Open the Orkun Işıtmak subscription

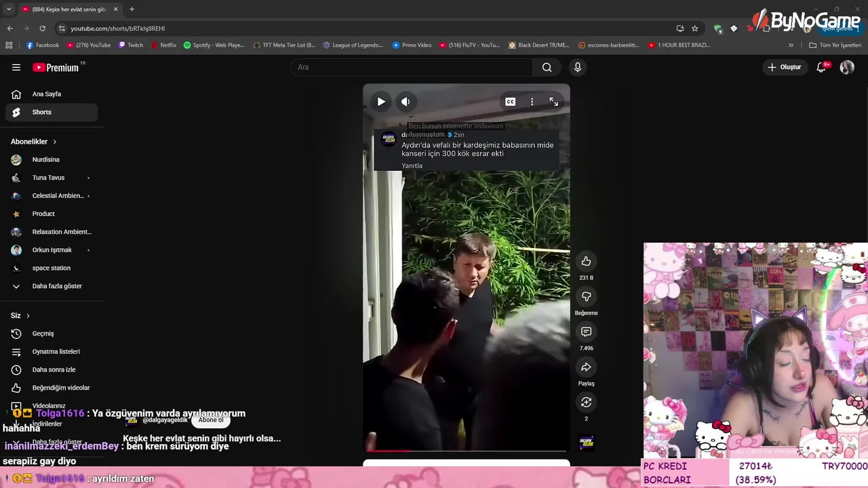point(52,250)
